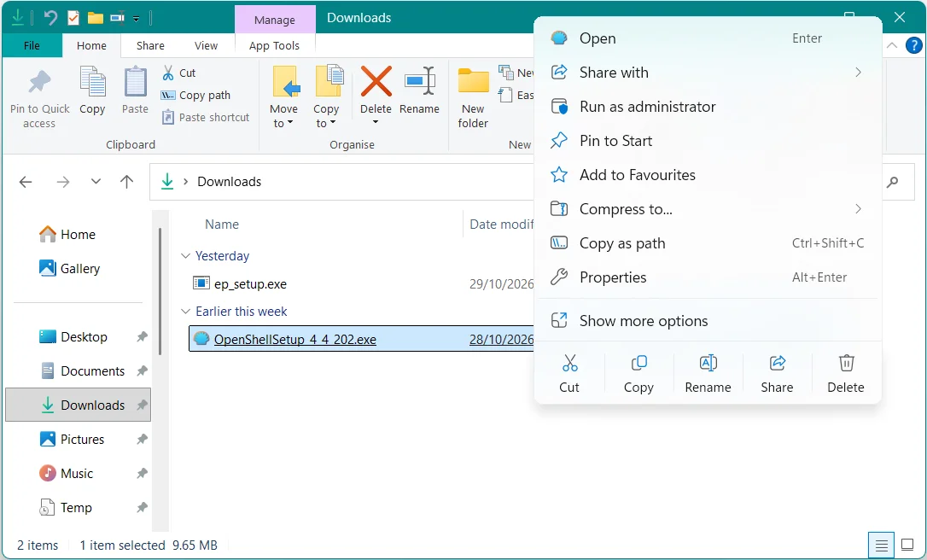Image resolution: width=927 pixels, height=560 pixels.
Task: Switch to the Share ribbon tab
Action: pos(150,45)
